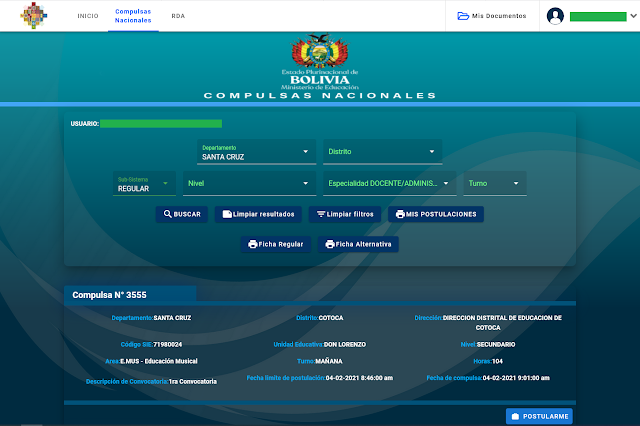This screenshot has height=426, width=640.
Task: Click the Distrito COTOCA text
Action: 320,318
